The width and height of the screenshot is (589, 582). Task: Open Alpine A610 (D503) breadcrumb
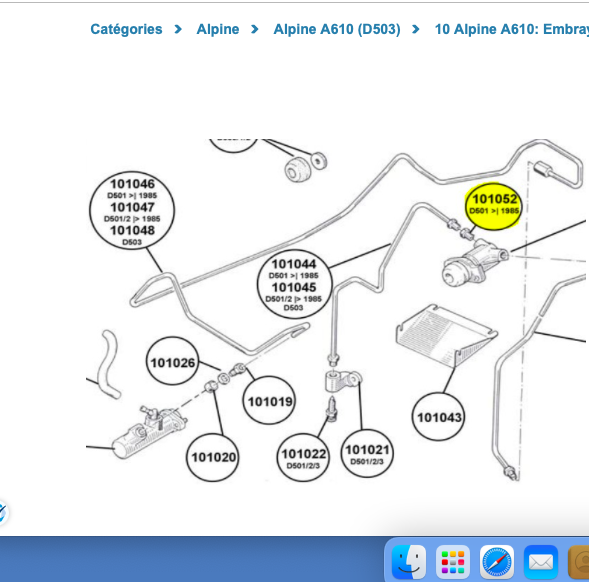click(x=337, y=29)
